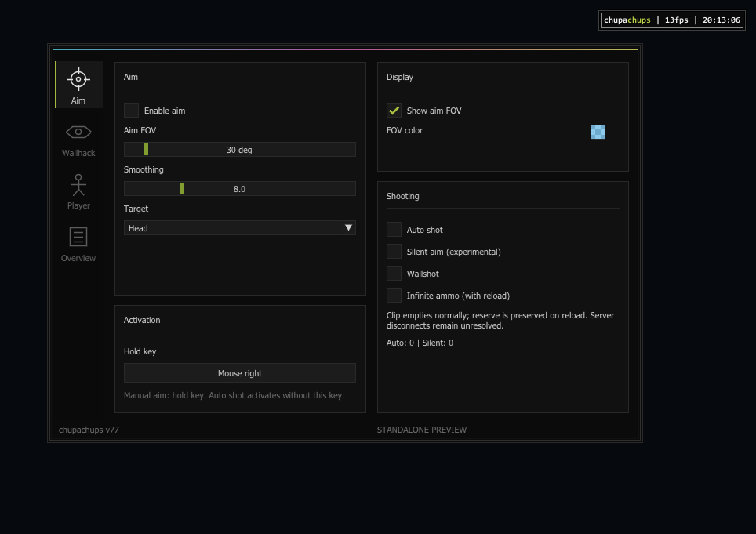Click the Manual aim hint text
Image resolution: width=756 pixels, height=534 pixels.
point(234,395)
